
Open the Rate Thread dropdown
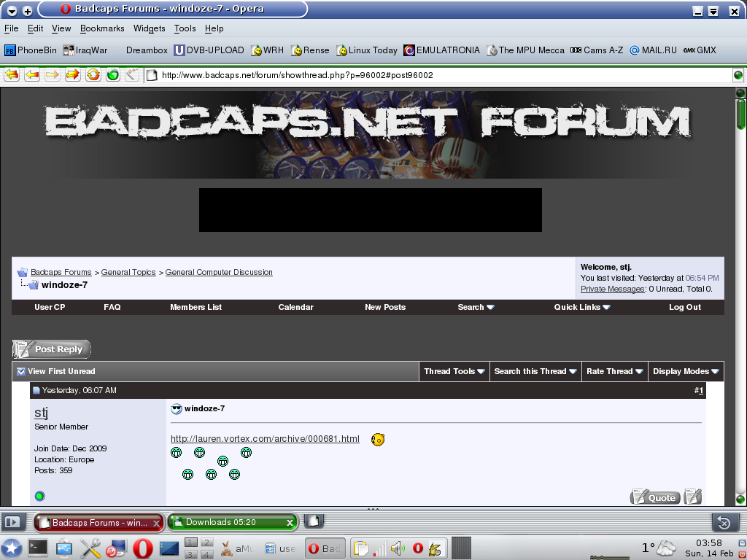tap(614, 371)
